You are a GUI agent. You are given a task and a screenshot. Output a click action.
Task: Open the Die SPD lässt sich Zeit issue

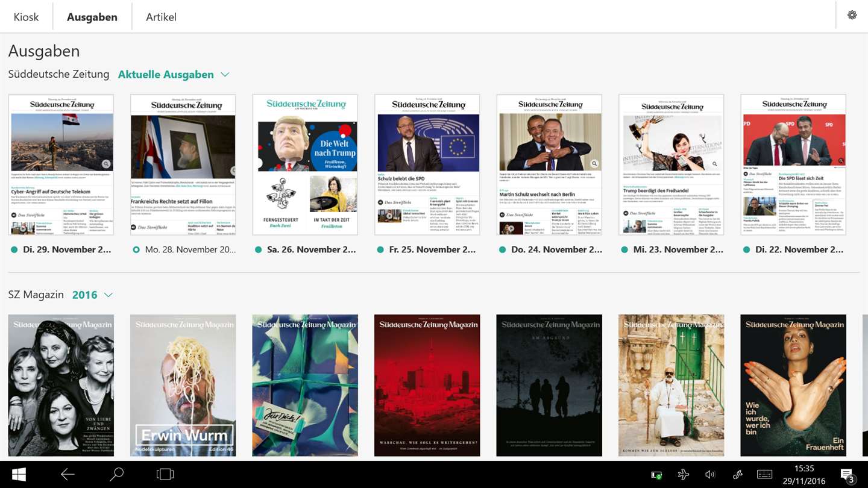point(793,164)
